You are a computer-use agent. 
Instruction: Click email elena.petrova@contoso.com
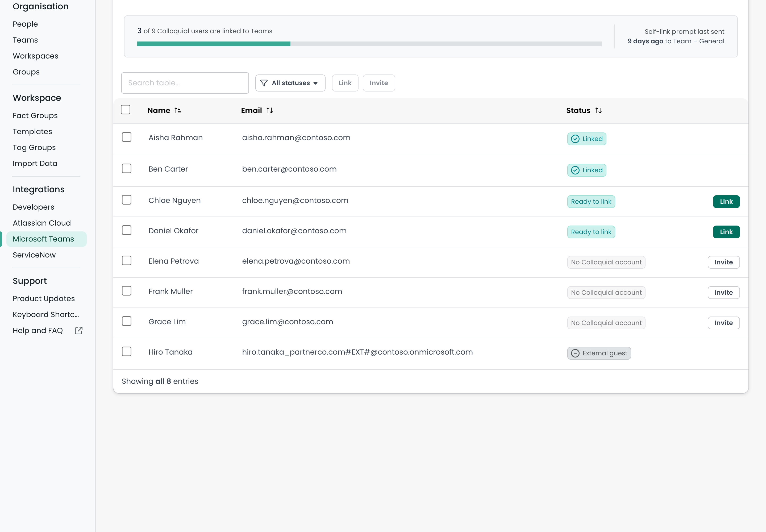point(296,261)
